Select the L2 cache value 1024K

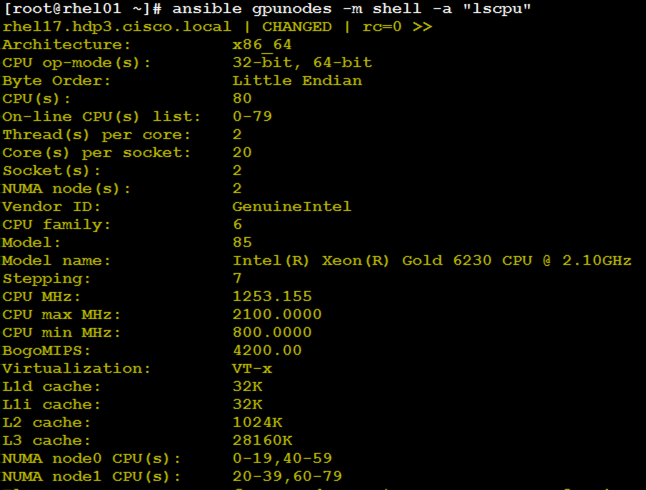point(257,422)
